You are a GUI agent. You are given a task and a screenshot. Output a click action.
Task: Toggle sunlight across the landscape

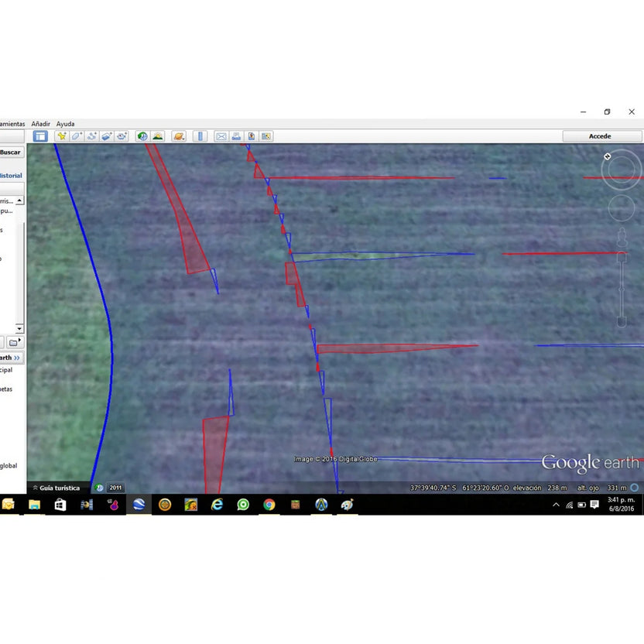158,136
